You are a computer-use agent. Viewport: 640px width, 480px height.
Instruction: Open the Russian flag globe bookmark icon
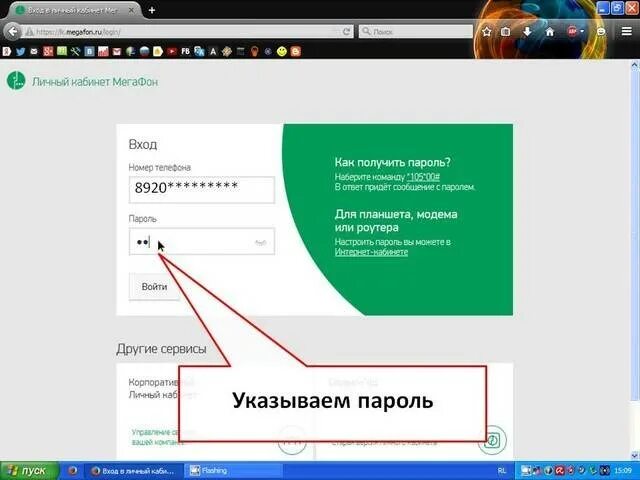pos(144,51)
